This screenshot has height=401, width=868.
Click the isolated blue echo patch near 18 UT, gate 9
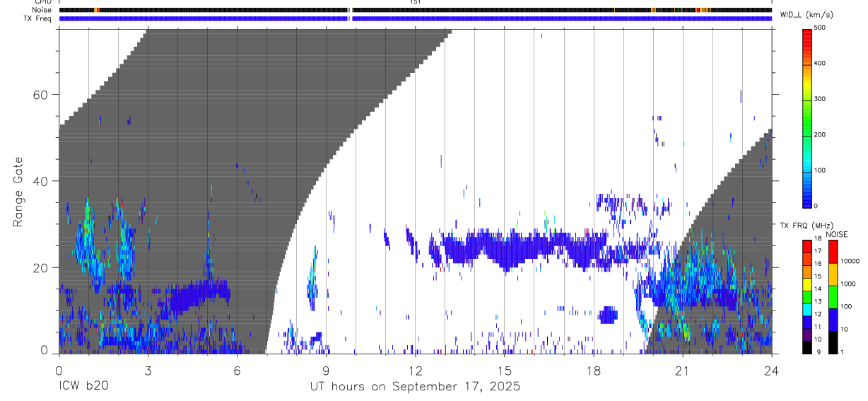click(x=607, y=315)
